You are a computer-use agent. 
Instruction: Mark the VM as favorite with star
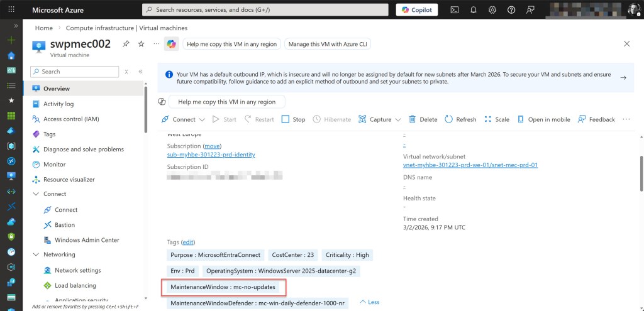[x=141, y=44]
